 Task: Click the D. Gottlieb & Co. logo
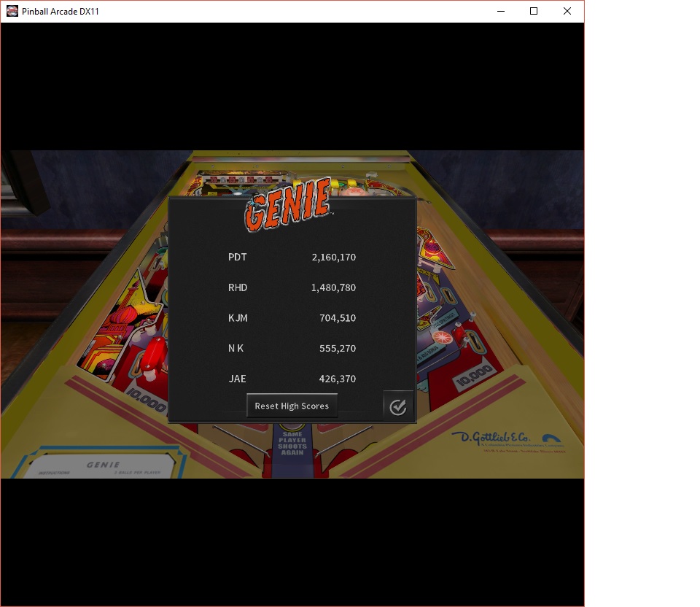pyautogui.click(x=509, y=440)
